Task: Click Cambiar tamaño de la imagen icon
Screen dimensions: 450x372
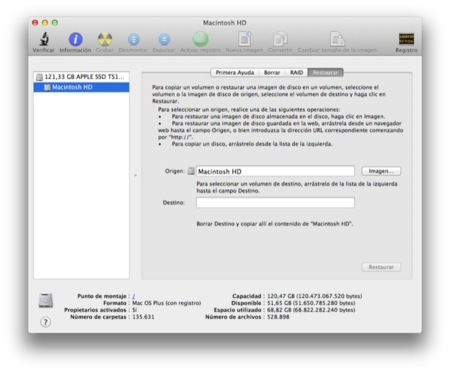Action: (337, 39)
